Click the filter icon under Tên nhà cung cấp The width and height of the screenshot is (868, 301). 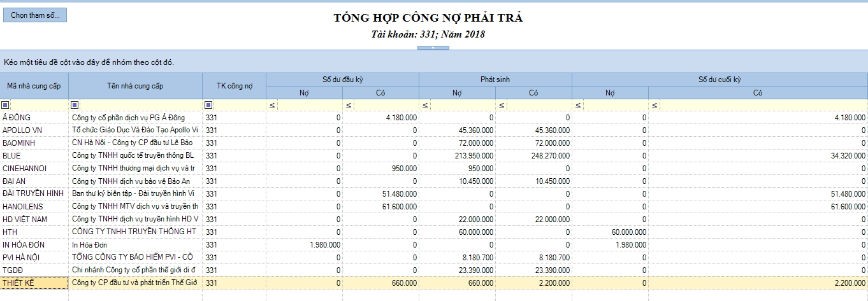(x=75, y=105)
